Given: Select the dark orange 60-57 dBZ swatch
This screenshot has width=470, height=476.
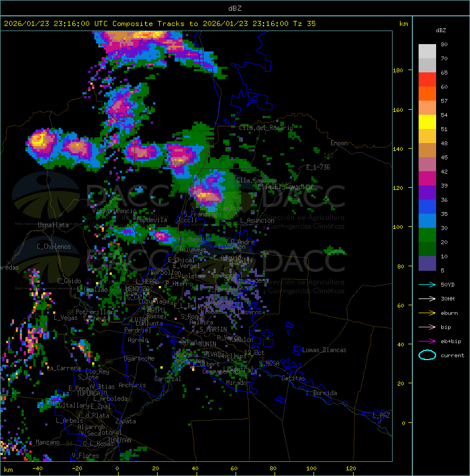Looking at the screenshot, I should (427, 94).
